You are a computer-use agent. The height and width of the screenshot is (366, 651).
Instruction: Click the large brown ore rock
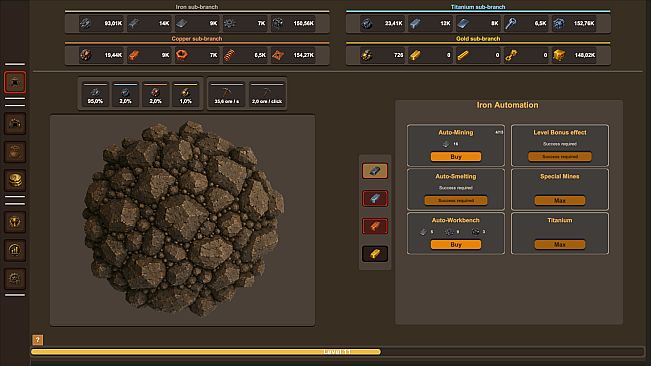click(184, 219)
